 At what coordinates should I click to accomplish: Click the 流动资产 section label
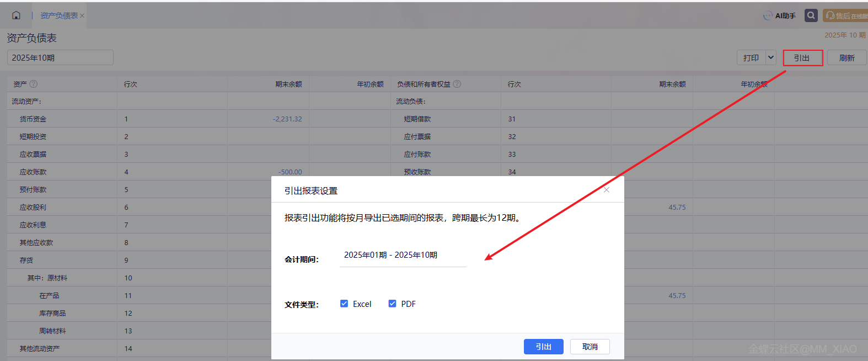coord(26,102)
